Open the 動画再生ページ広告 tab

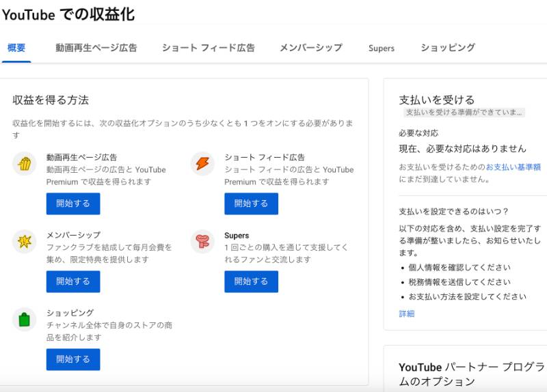96,48
